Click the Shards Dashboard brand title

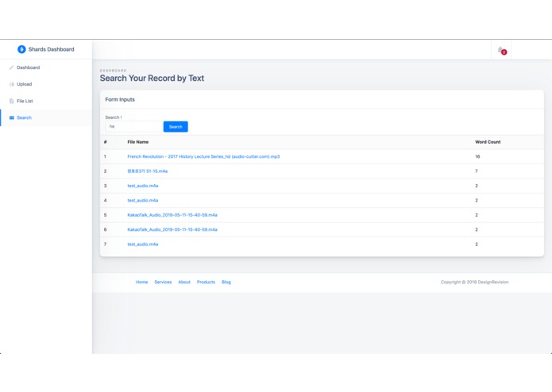52,49
